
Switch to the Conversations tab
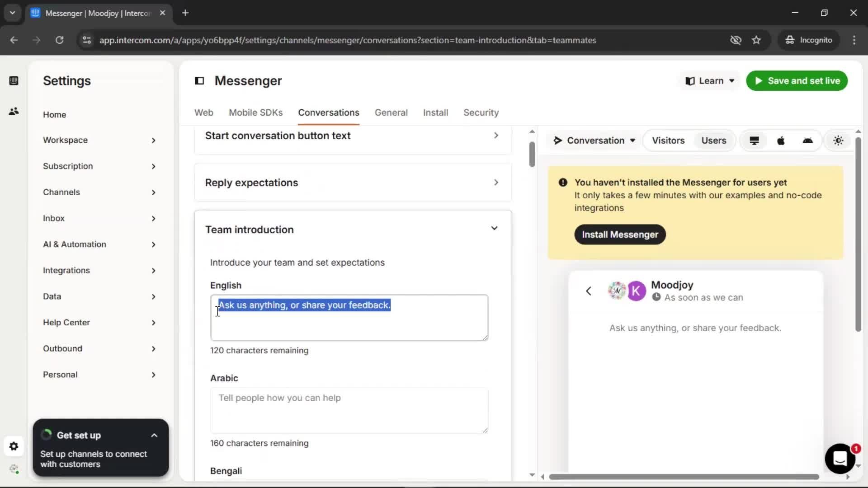(x=329, y=113)
